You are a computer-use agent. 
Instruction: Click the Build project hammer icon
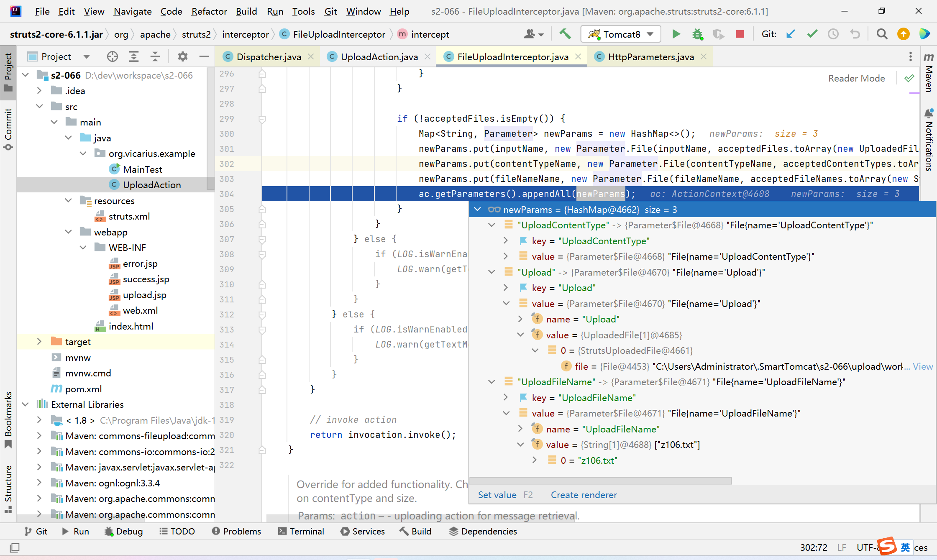[x=565, y=34]
